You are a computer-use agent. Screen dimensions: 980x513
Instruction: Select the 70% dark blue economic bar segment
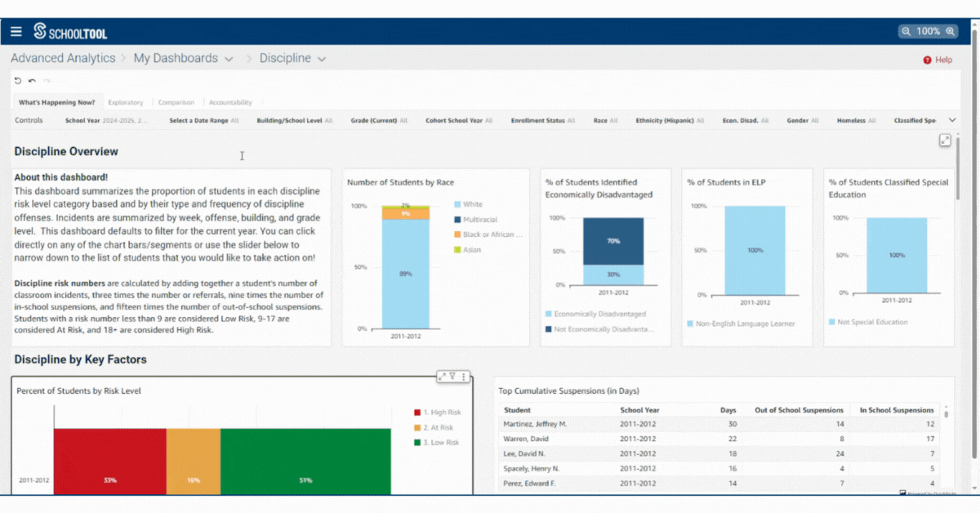[613, 241]
